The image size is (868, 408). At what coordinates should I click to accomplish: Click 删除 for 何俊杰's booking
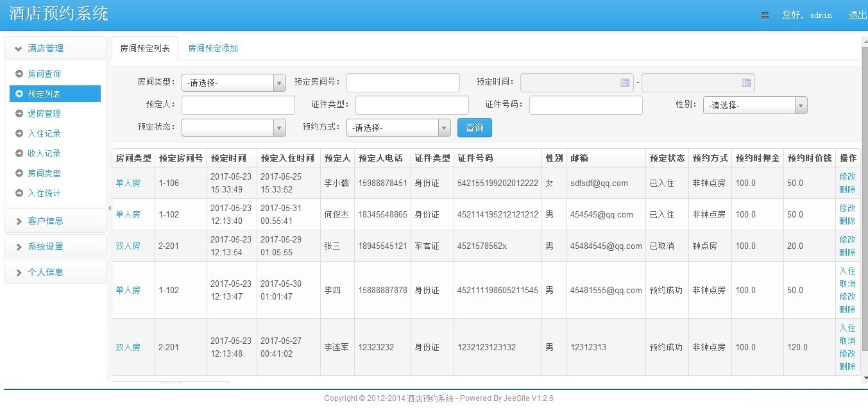point(847,221)
